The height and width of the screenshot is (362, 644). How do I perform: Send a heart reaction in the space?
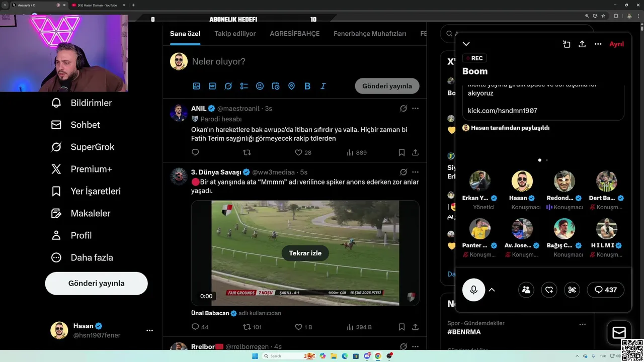pyautogui.click(x=549, y=290)
